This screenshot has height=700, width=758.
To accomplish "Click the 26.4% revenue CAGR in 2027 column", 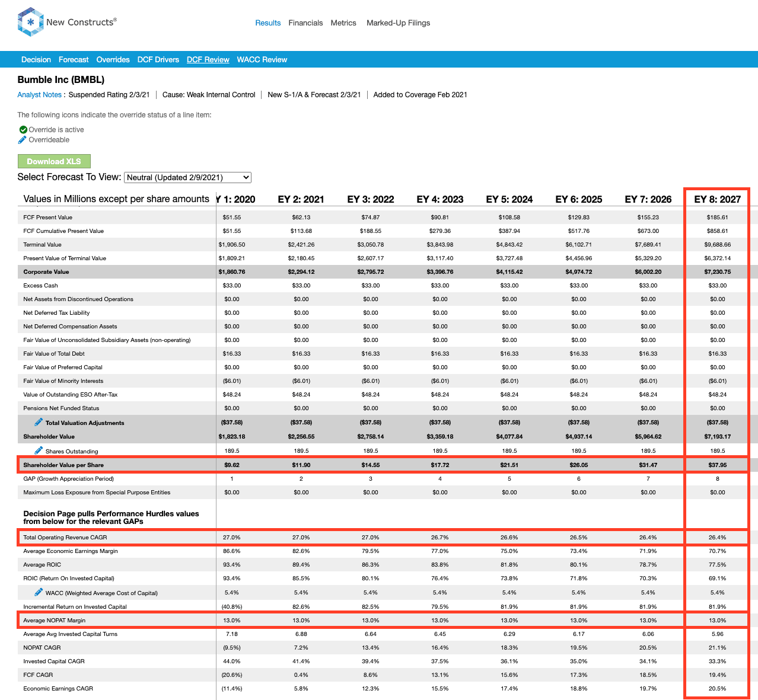I will [x=718, y=538].
